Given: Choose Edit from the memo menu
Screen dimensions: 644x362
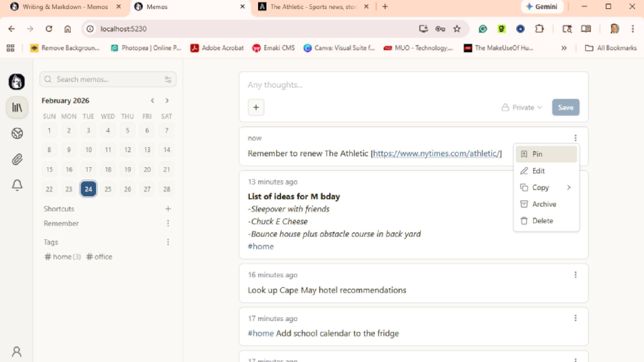Looking at the screenshot, I should point(546,171).
